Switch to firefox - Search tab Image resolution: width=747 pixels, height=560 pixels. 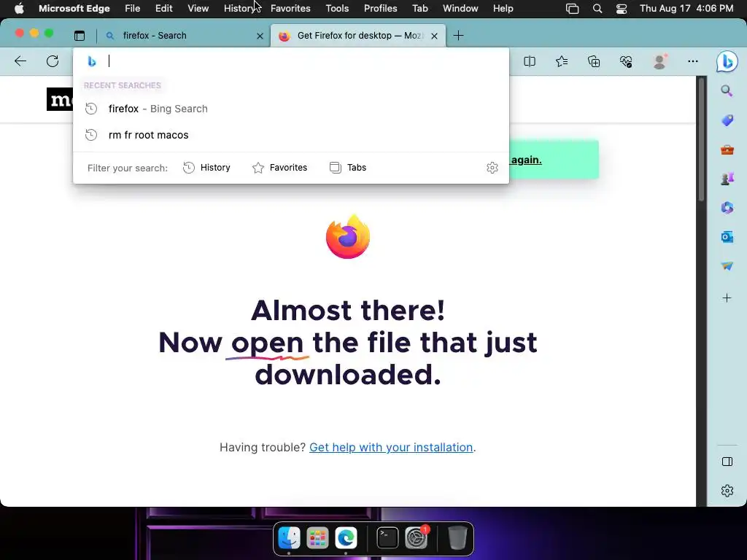182,36
